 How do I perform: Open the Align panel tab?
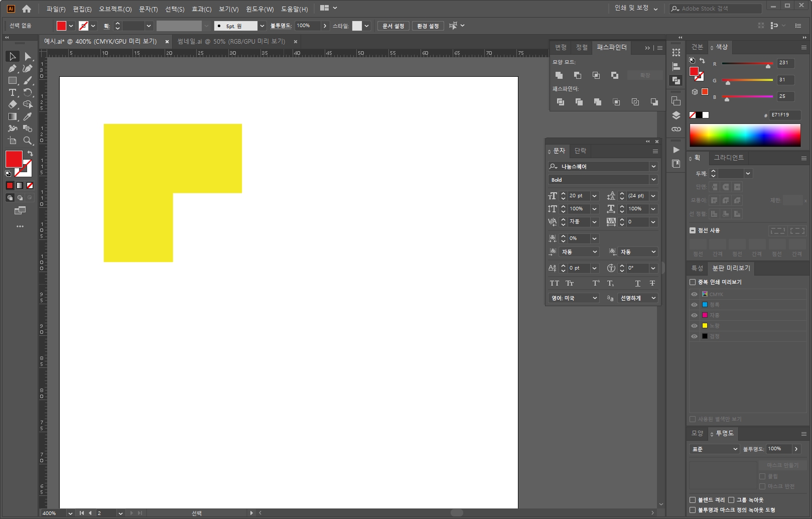pyautogui.click(x=582, y=47)
